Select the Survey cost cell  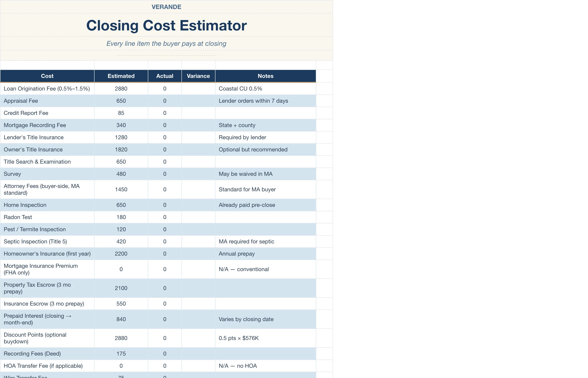coord(47,174)
